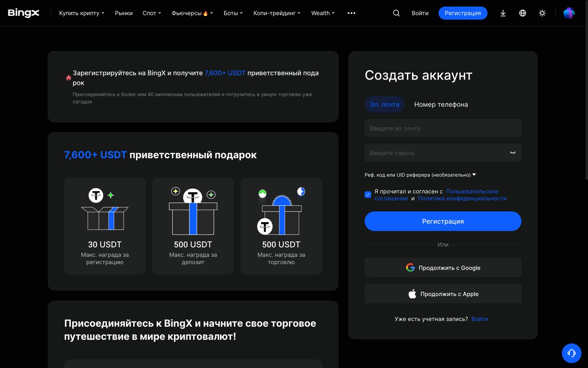This screenshot has width=588, height=368.
Task: Expand the Копи-трейдинг dropdown menu
Action: (277, 13)
